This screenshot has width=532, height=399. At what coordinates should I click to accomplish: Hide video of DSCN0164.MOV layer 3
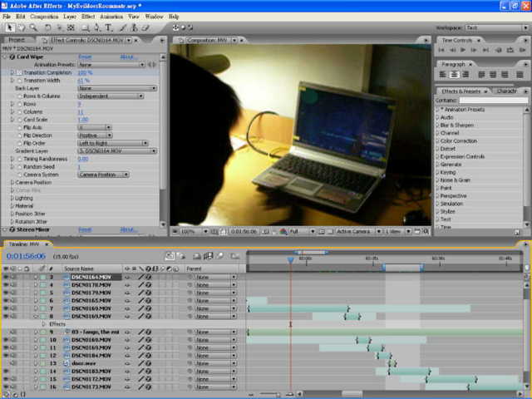(x=6, y=277)
